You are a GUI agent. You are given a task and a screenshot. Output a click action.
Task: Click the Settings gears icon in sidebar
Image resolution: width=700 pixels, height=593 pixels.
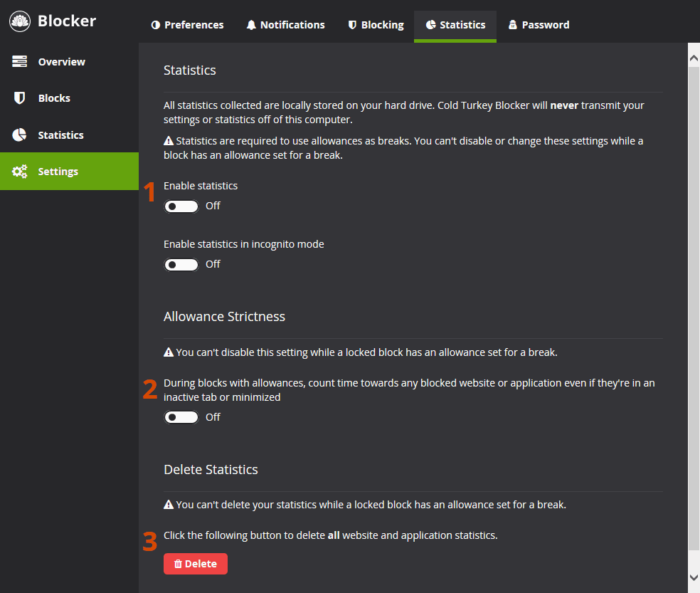20,172
